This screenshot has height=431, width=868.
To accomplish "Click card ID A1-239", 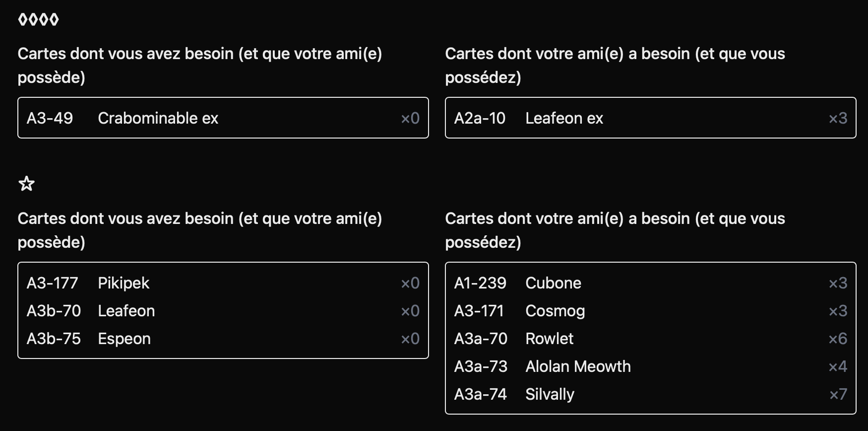I will coord(480,283).
